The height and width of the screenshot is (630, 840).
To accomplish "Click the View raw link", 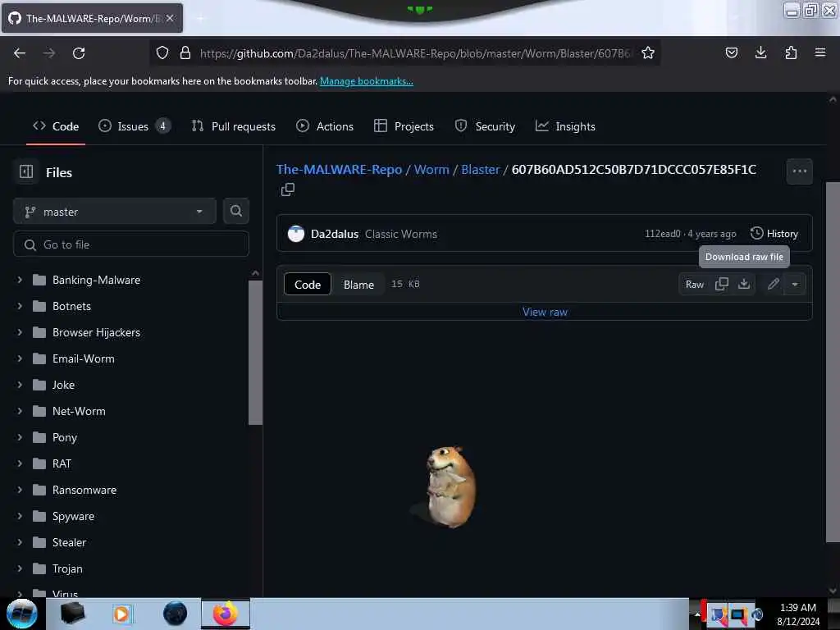I will coord(545,312).
